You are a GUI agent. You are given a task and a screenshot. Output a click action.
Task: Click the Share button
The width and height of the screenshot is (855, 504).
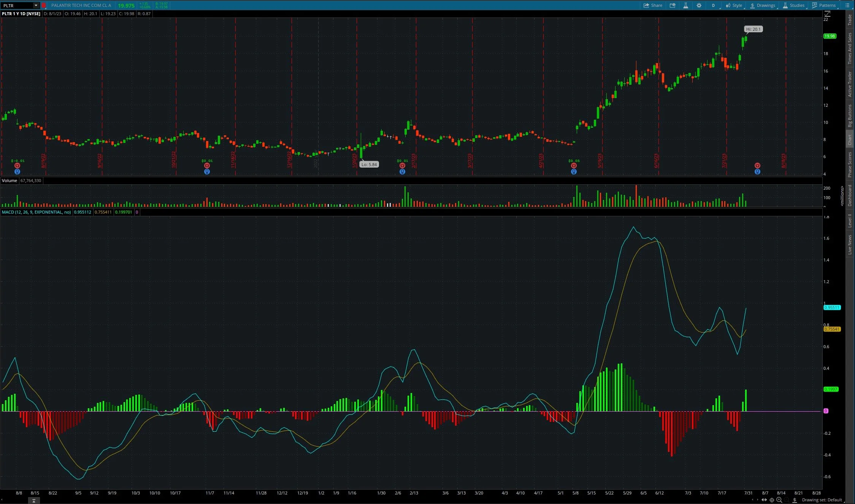click(x=653, y=5)
